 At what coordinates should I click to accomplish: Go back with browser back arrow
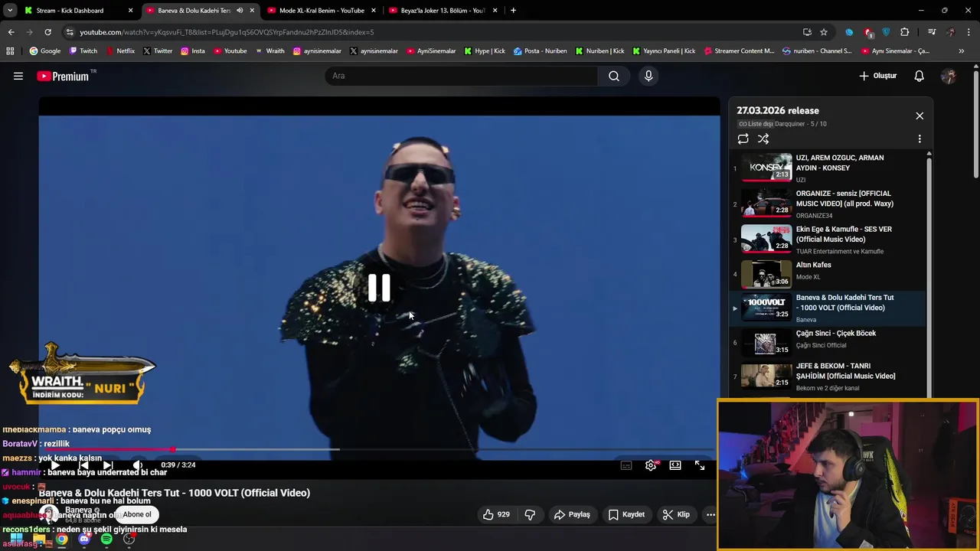point(11,32)
